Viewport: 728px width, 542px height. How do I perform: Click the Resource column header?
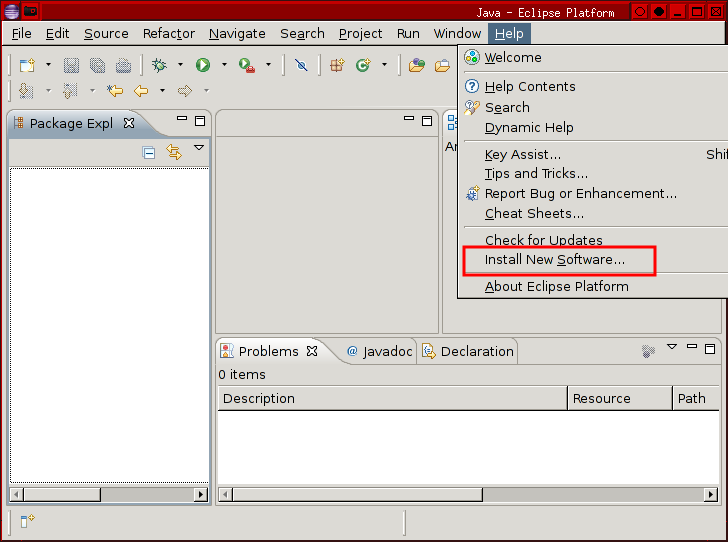620,398
